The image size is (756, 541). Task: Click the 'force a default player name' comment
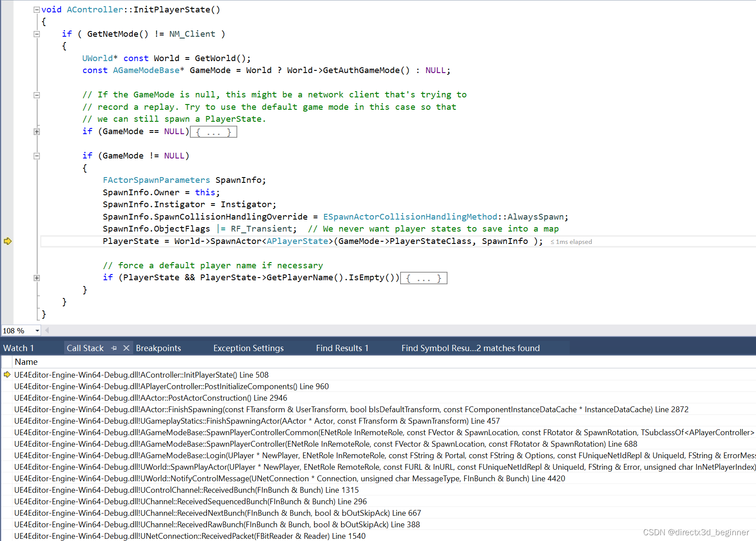tap(213, 266)
